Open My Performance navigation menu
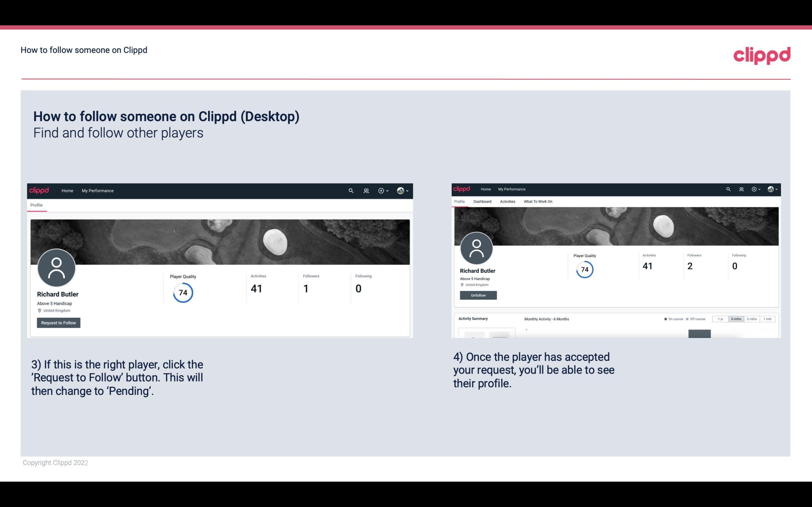 coord(98,190)
